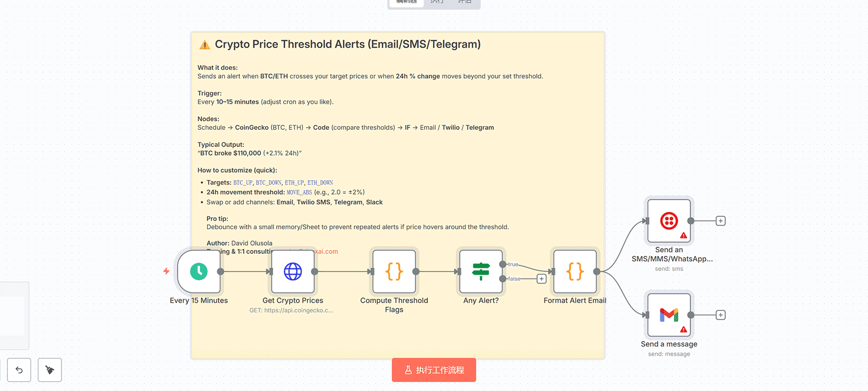868x391 pixels.
Task: Add node after Any Alert? false branch
Action: click(541, 279)
